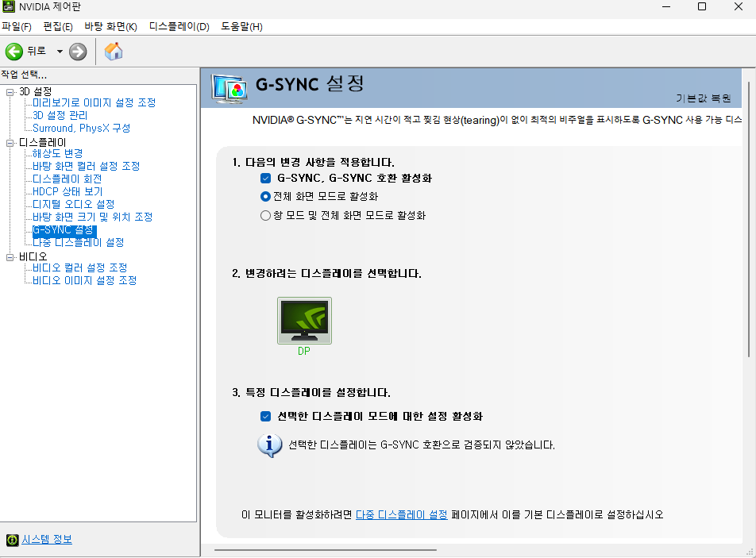756x558 pixels.
Task: Open Surround, PhysX 구성 page
Action: point(82,128)
